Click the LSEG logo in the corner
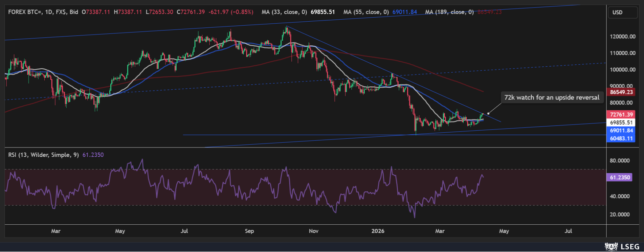This screenshot has width=644, height=252. coord(622,246)
